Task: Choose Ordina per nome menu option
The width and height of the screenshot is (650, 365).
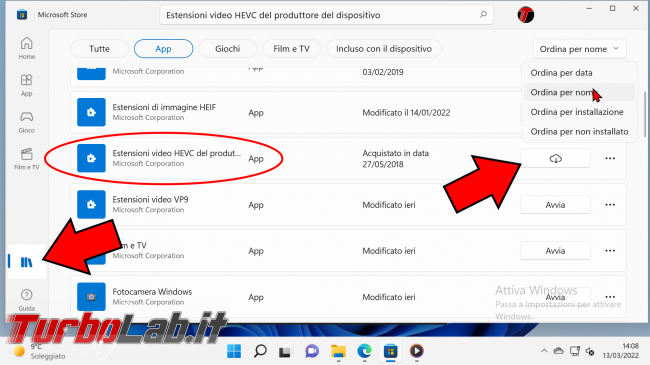Action: 579,92
